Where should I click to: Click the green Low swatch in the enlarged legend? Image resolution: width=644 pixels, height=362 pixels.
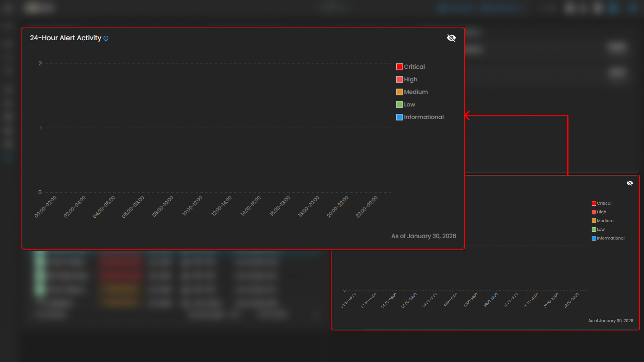tap(399, 105)
